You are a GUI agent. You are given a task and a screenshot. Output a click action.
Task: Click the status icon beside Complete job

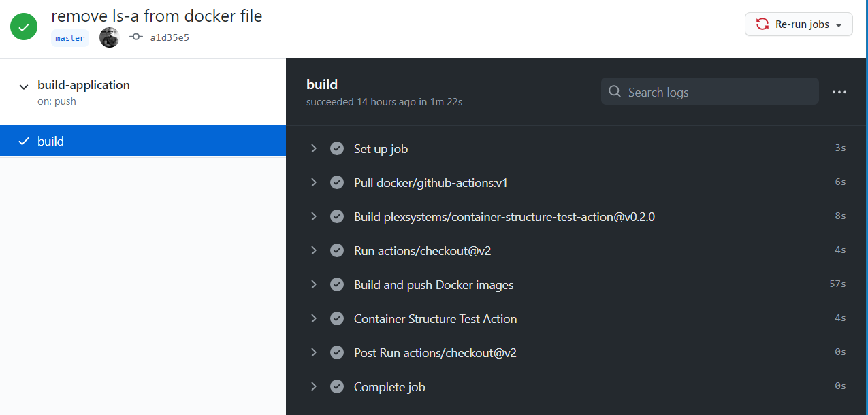(x=336, y=386)
